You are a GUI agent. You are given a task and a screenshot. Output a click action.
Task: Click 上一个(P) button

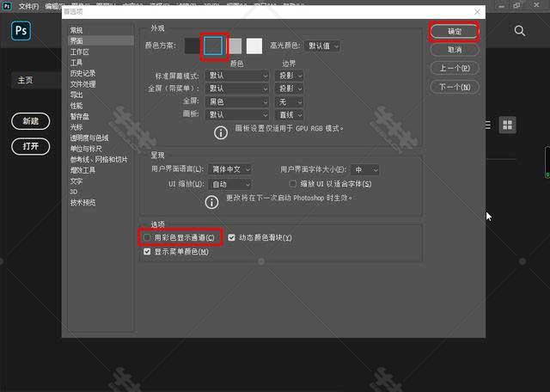click(x=455, y=68)
